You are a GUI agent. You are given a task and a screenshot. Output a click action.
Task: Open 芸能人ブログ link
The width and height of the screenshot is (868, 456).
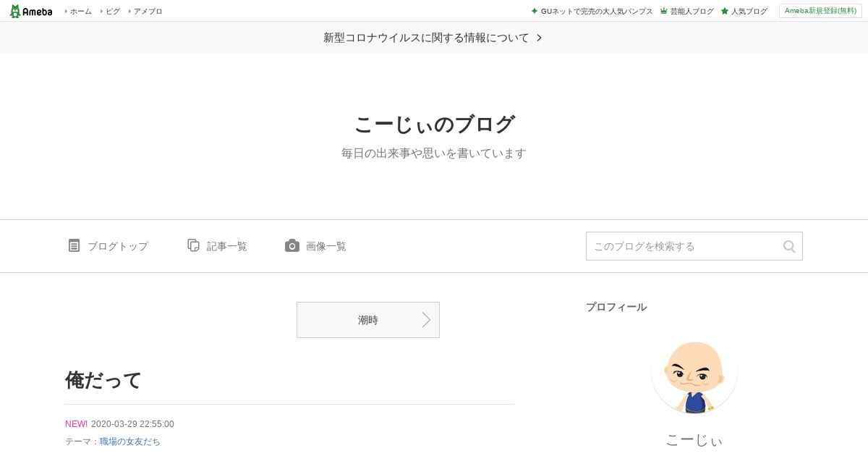(x=692, y=12)
